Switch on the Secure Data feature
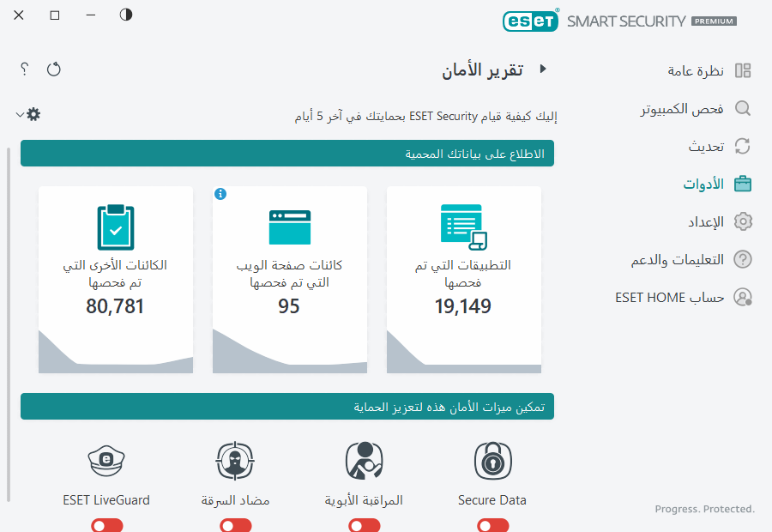This screenshot has height=532, width=772. pyautogui.click(x=492, y=525)
